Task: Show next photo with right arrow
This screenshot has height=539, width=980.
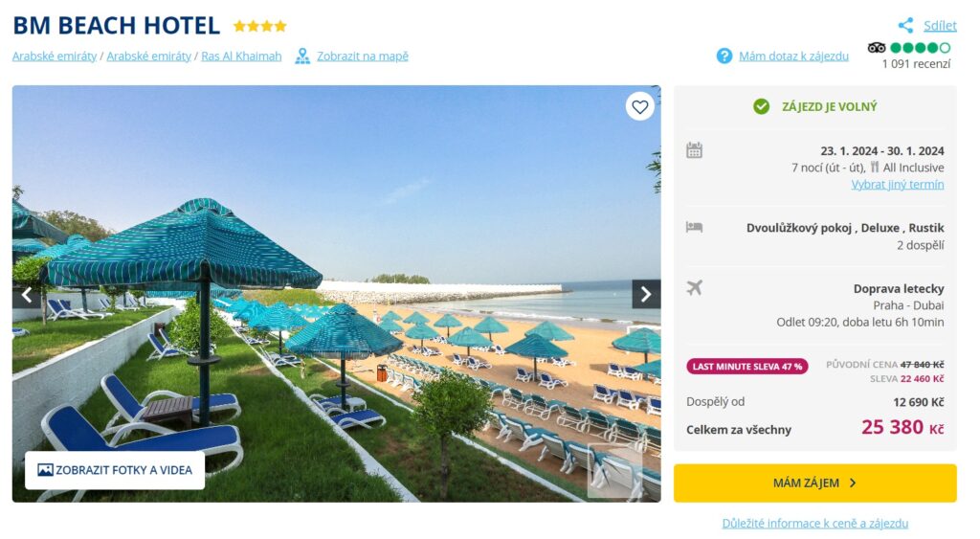Action: (x=646, y=294)
